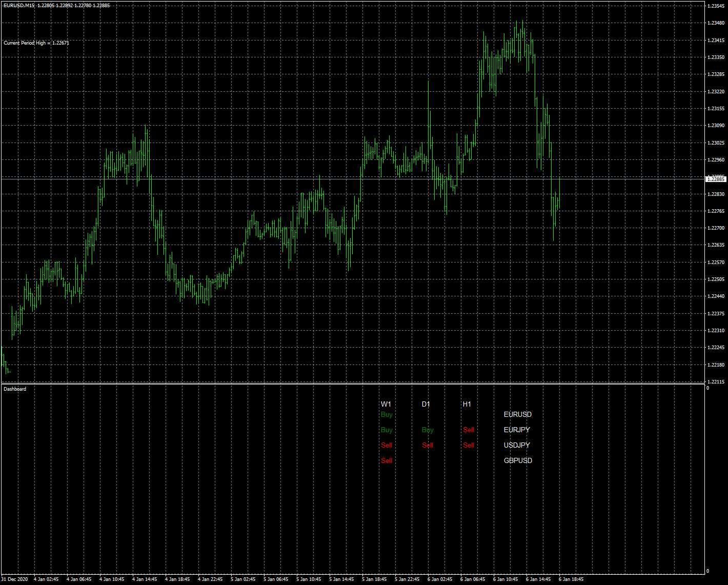The width and height of the screenshot is (728, 585).
Task: Click the '31 Dec 2020' time axis label
Action: 14,579
